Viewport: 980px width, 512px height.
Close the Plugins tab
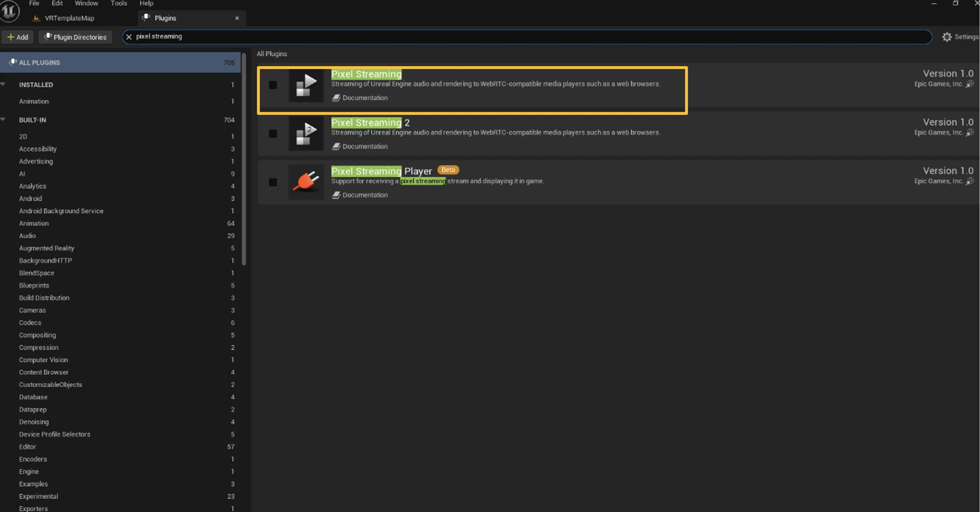237,18
